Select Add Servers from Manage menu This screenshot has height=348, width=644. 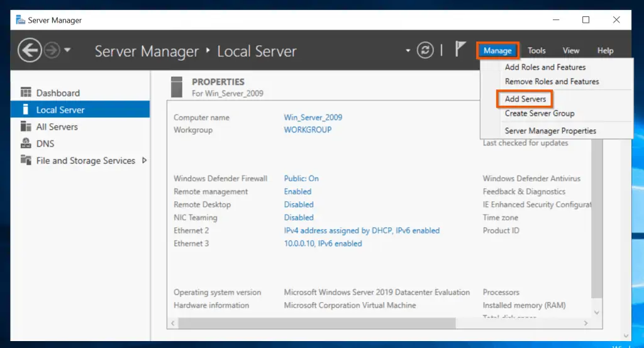(x=525, y=99)
